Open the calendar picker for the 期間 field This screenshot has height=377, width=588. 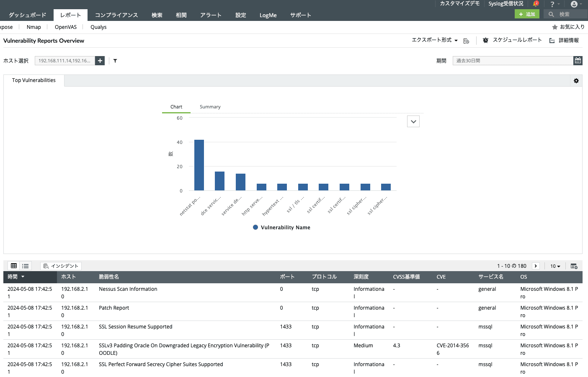(578, 60)
